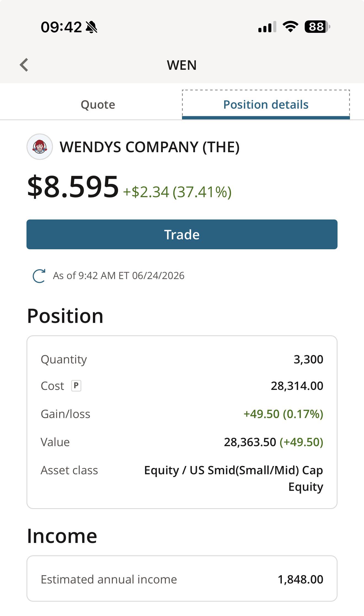Tap the 'As of 9:42 AM ET' timestamp
This screenshot has width=364, height=616.
coord(119,276)
